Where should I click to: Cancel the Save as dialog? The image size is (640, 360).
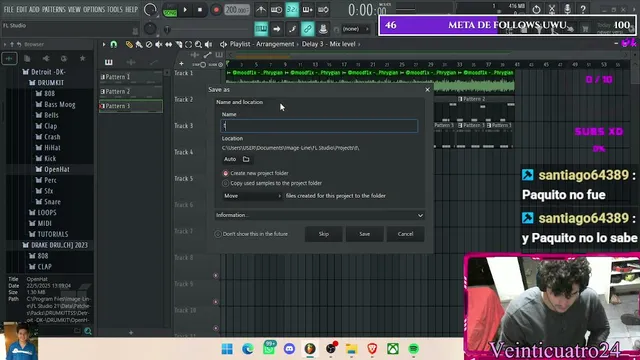coord(405,234)
